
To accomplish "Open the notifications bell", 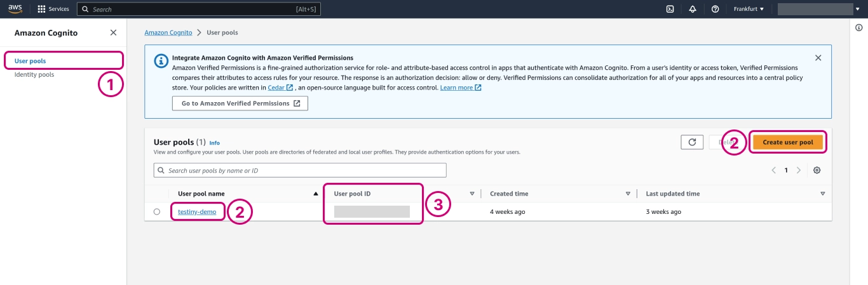I will point(693,10).
